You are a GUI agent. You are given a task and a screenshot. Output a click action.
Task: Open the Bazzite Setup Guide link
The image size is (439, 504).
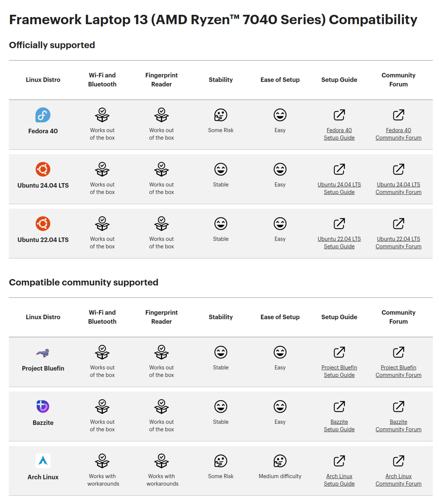click(x=339, y=425)
